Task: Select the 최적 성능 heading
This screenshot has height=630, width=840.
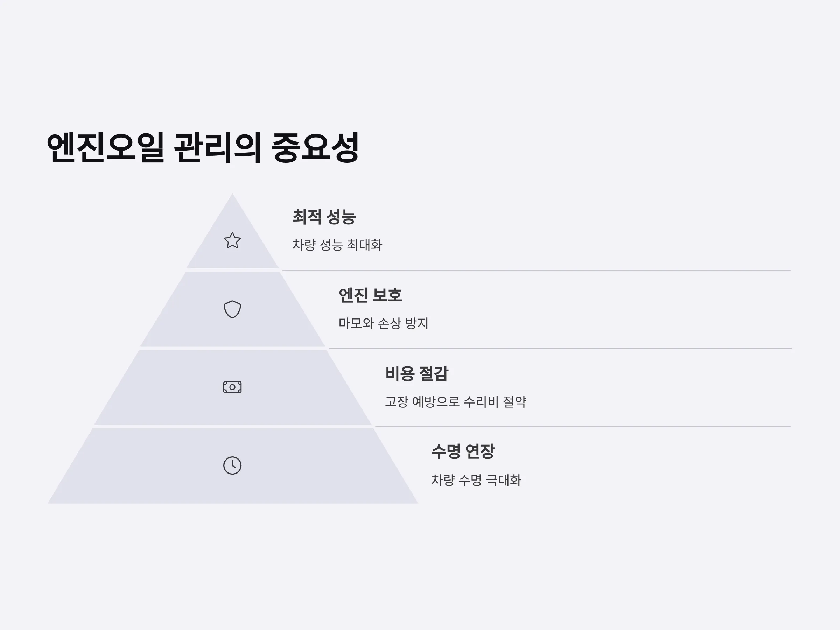Action: [x=324, y=217]
